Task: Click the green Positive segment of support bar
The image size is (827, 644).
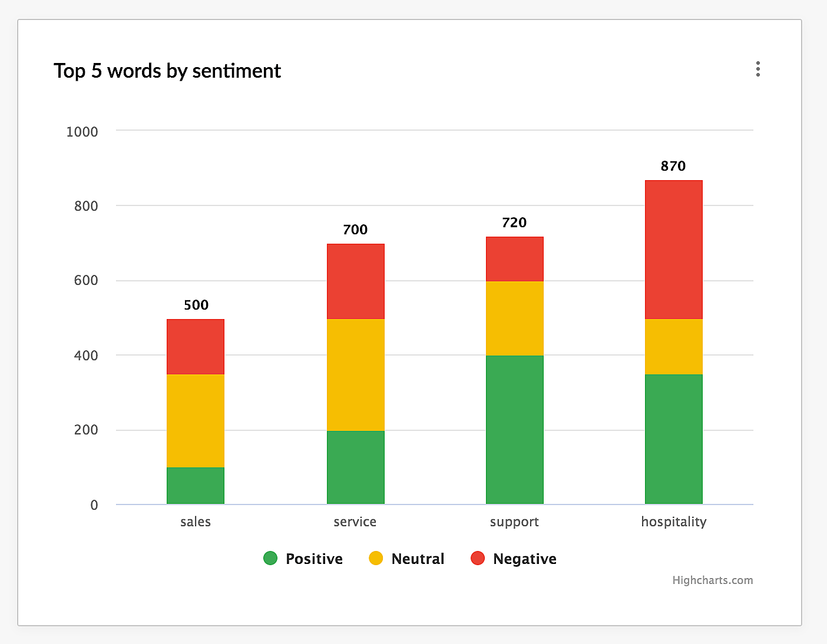Action: 514,430
